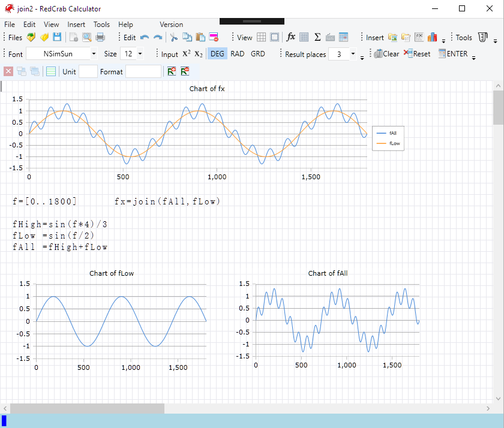504x428 pixels.
Task: Click the horizontal scrollbar thumb
Action: [87, 408]
